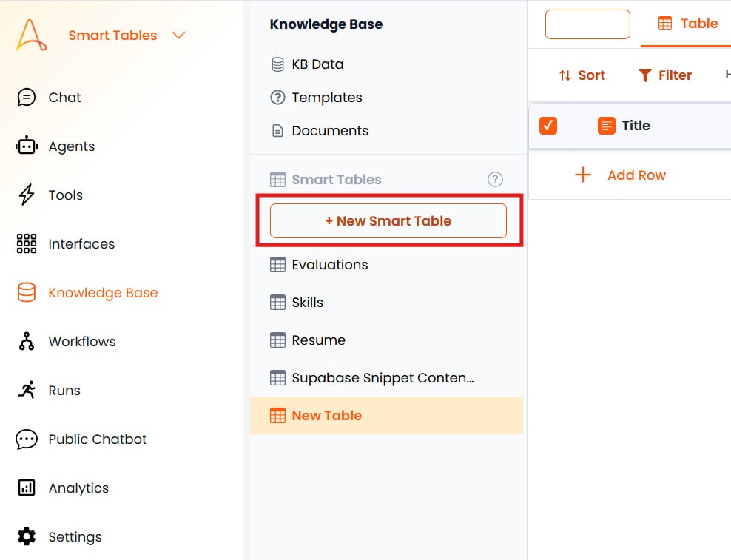Click the search field near the Table tab
Image resolution: width=731 pixels, height=560 pixels.
click(587, 24)
